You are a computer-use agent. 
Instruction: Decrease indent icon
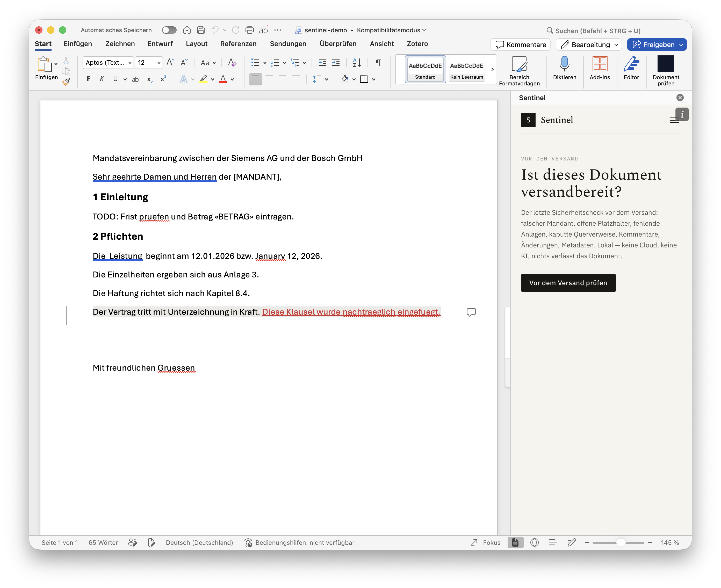[x=322, y=62]
